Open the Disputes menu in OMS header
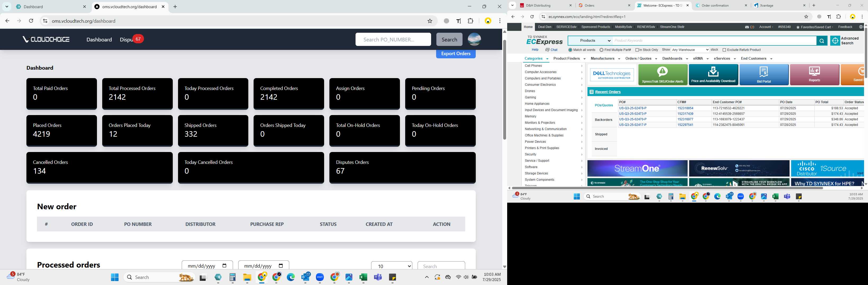 pyautogui.click(x=126, y=40)
